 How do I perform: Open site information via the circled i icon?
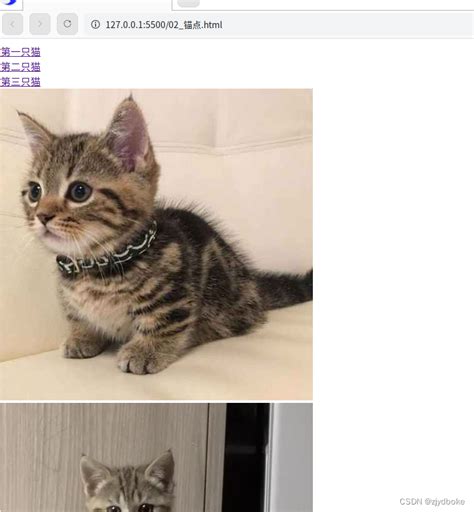pyautogui.click(x=95, y=24)
